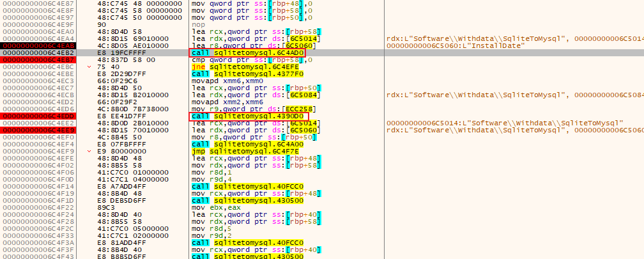Select call sqlitetomysql.6C4A00 instruction
The height and width of the screenshot is (259, 644).
click(x=248, y=145)
